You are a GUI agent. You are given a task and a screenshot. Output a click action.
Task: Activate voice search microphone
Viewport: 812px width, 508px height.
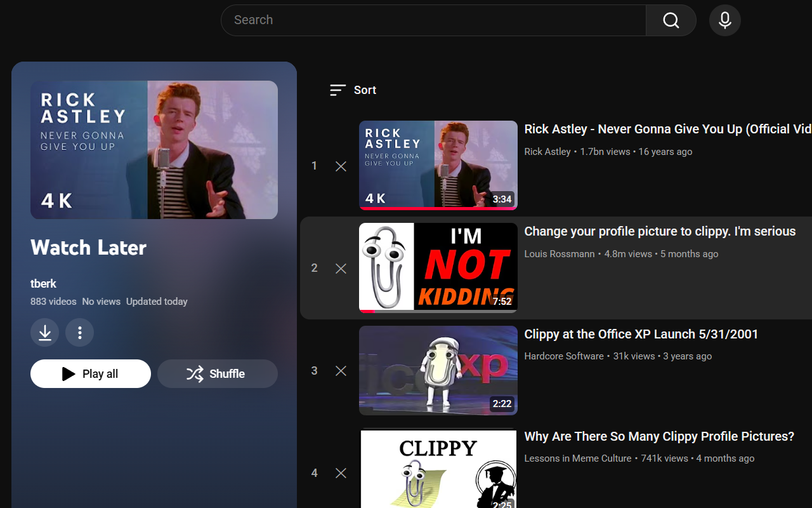(x=725, y=20)
